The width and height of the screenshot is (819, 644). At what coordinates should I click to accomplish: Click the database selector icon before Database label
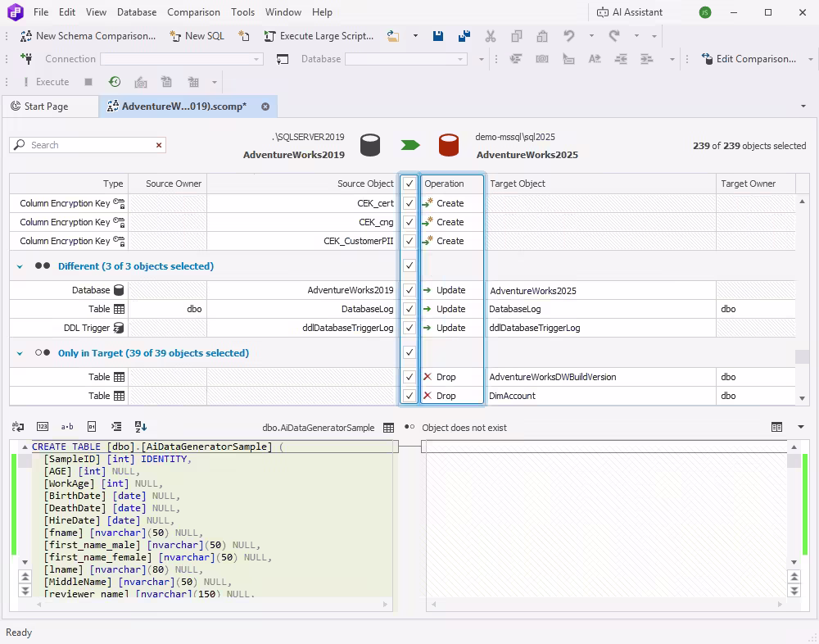283,59
